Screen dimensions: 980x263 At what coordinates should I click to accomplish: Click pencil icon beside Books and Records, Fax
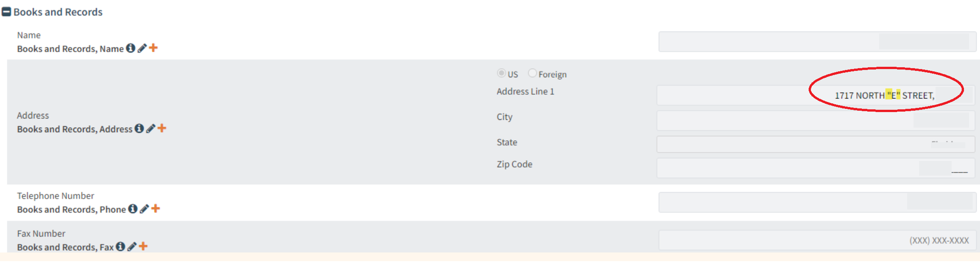132,247
